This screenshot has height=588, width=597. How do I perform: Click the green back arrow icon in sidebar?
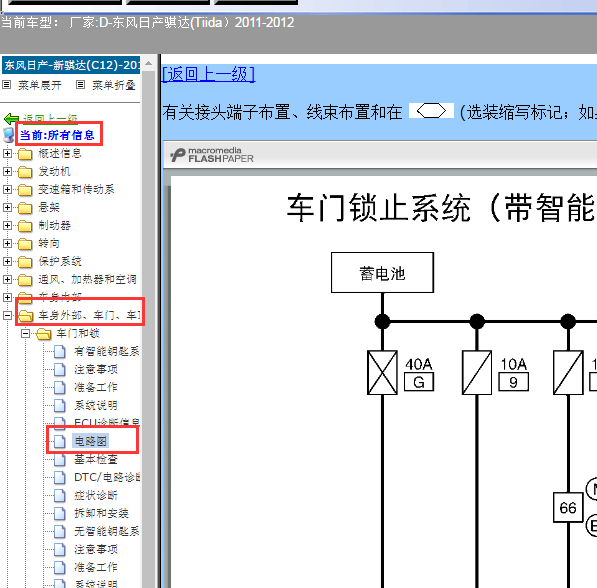click(11, 119)
